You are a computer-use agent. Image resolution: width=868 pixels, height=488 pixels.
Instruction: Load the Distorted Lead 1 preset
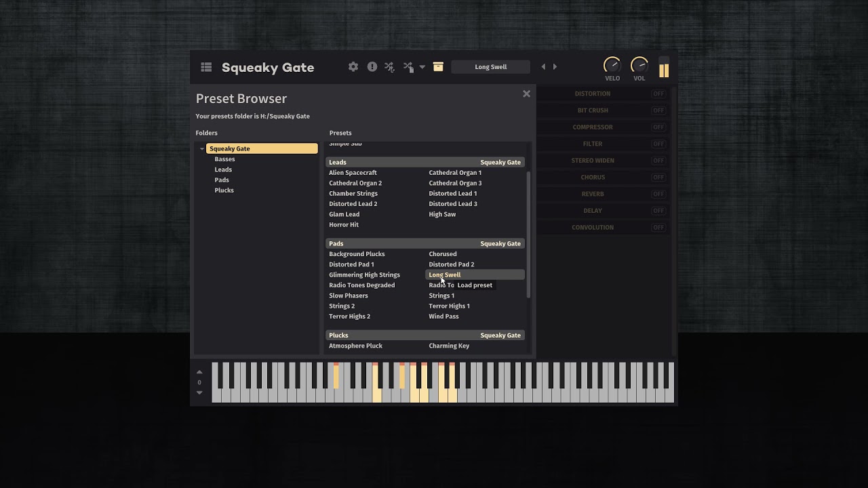tap(452, 194)
